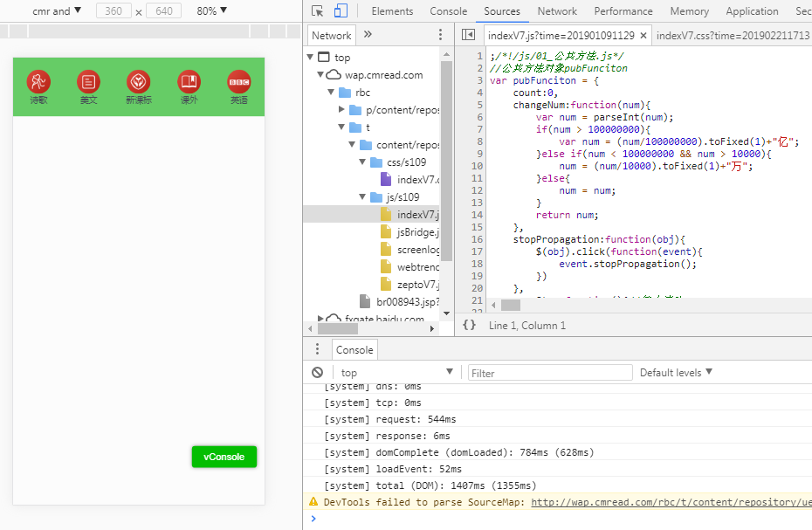Select the 课外 book icon
Viewport: 812px width, 530px height.
(189, 82)
